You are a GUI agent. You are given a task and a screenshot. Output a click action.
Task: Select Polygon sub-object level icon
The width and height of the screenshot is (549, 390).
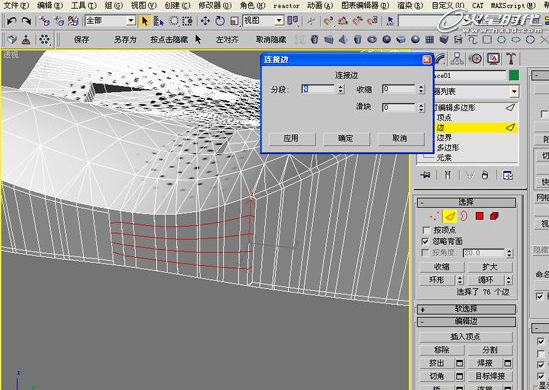[x=479, y=216]
